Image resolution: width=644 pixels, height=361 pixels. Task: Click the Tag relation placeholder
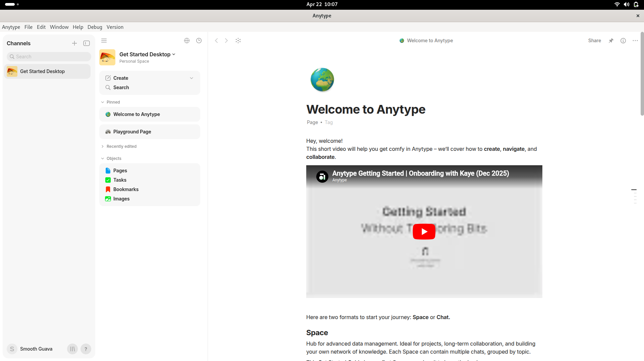click(x=329, y=122)
